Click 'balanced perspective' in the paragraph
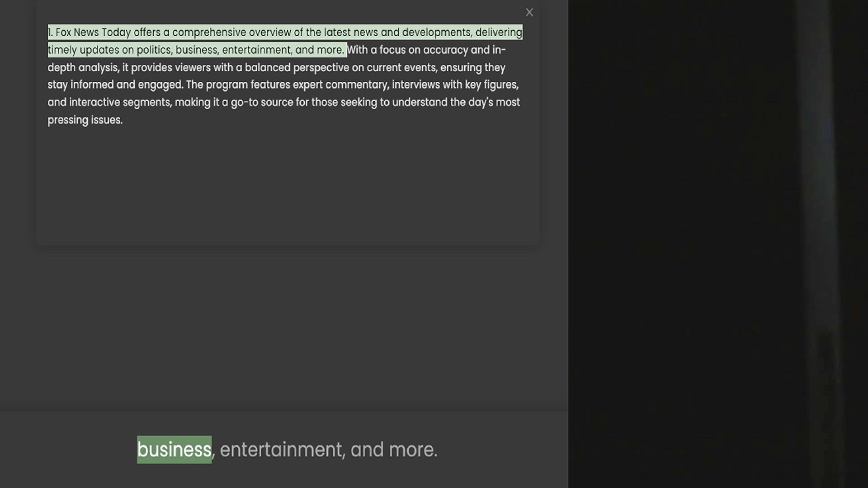The width and height of the screenshot is (868, 488). pos(297,68)
